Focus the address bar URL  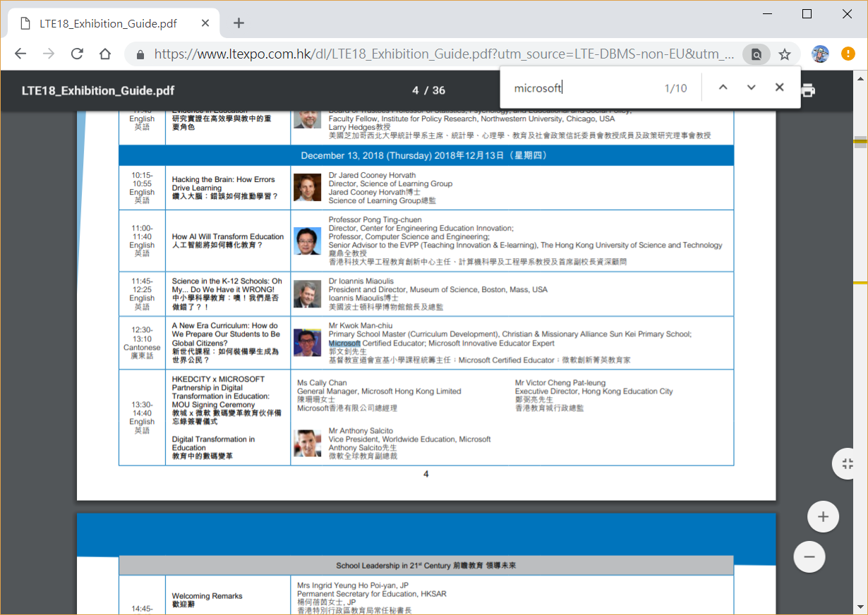click(x=445, y=54)
